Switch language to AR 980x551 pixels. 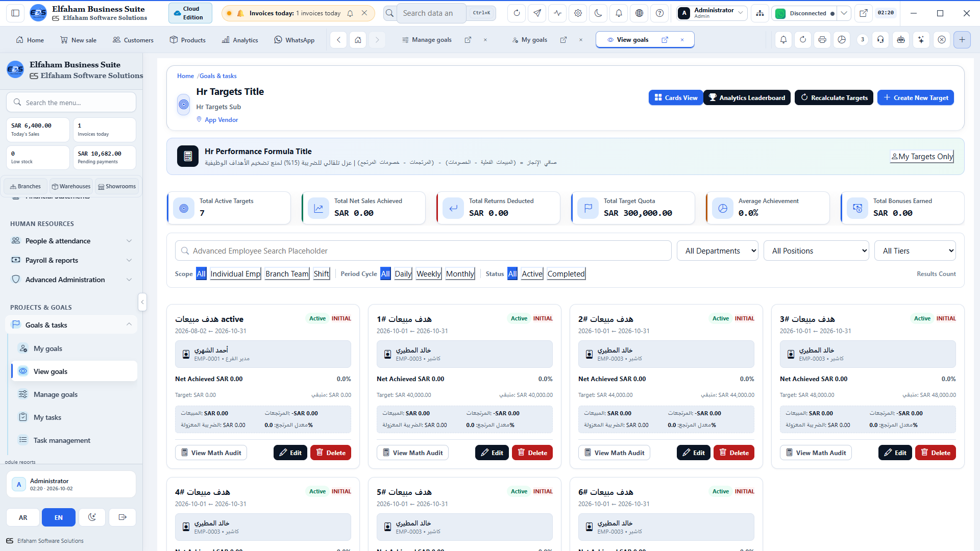(23, 517)
